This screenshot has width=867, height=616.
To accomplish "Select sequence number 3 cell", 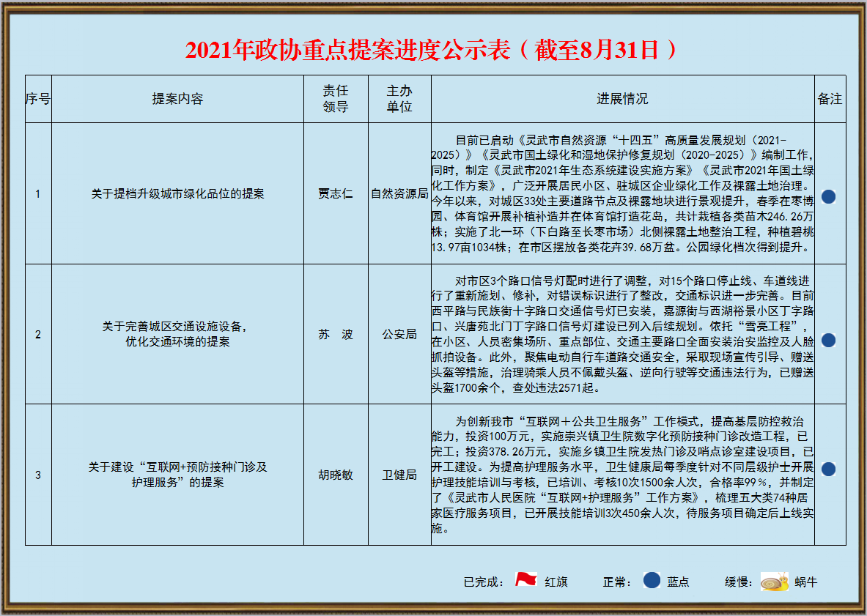I will pos(38,475).
